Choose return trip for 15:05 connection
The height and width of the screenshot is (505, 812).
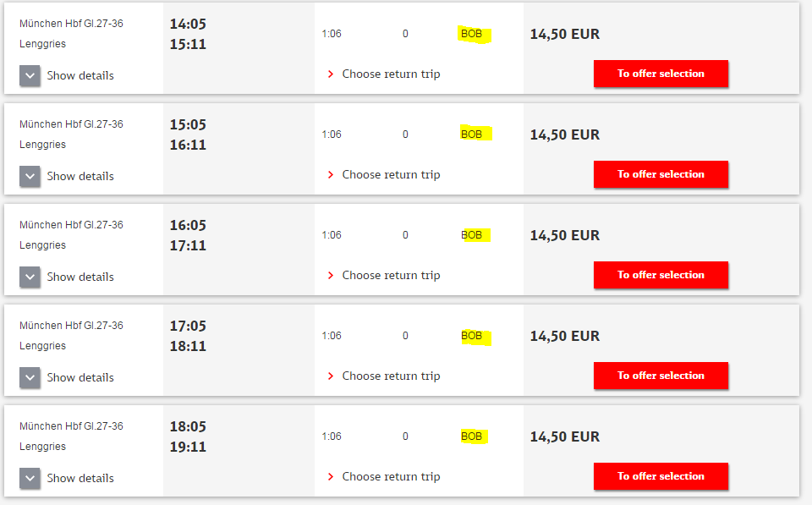(x=384, y=174)
